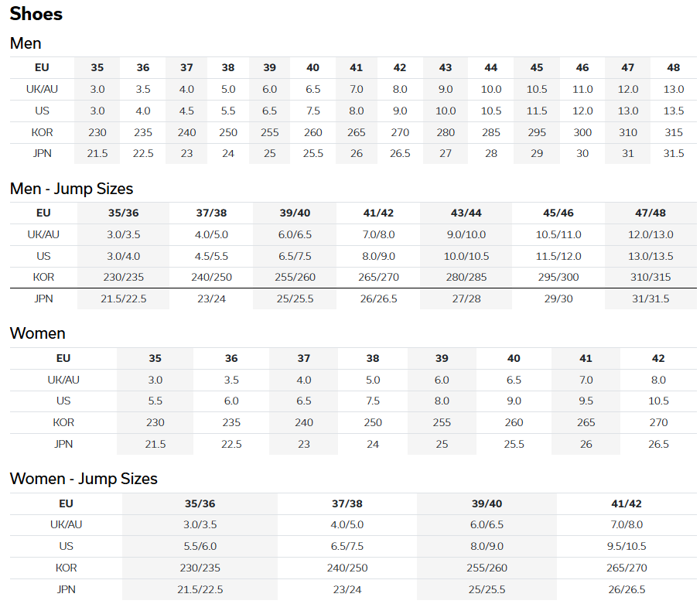Click EU 43/44 jump size header
This screenshot has width=700, height=604.
[x=466, y=213]
